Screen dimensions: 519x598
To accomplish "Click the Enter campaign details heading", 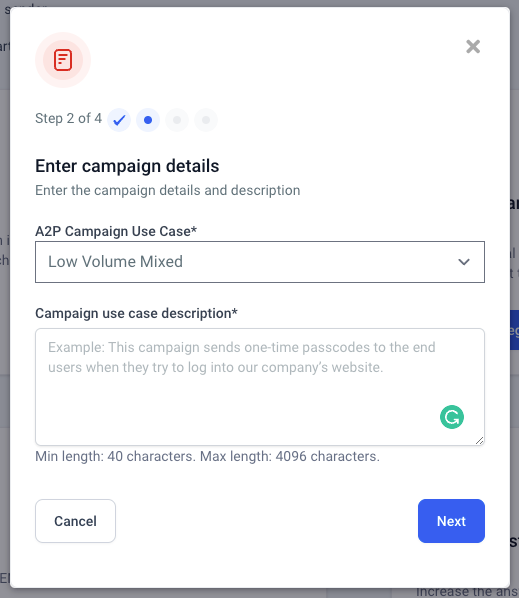I will (x=127, y=166).
